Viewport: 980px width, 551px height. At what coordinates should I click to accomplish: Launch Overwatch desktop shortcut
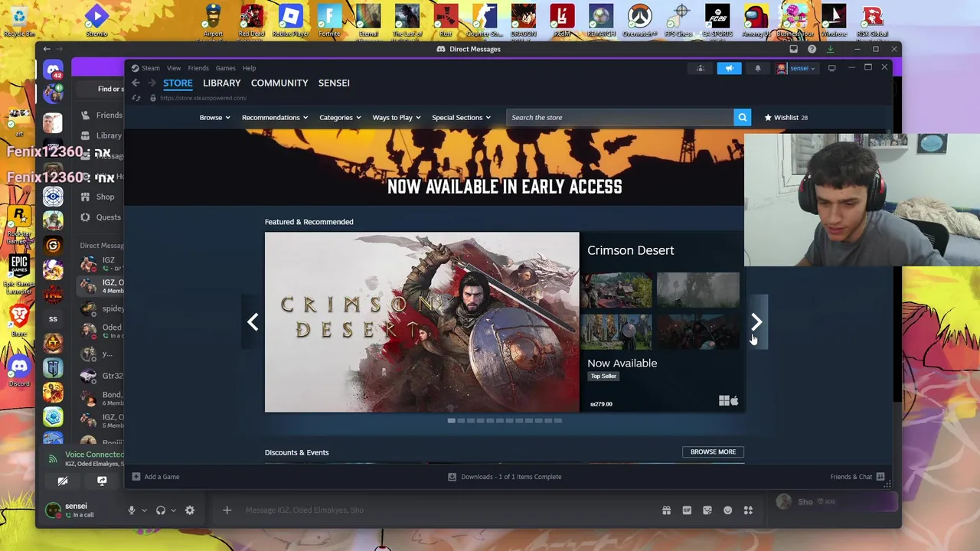click(640, 20)
